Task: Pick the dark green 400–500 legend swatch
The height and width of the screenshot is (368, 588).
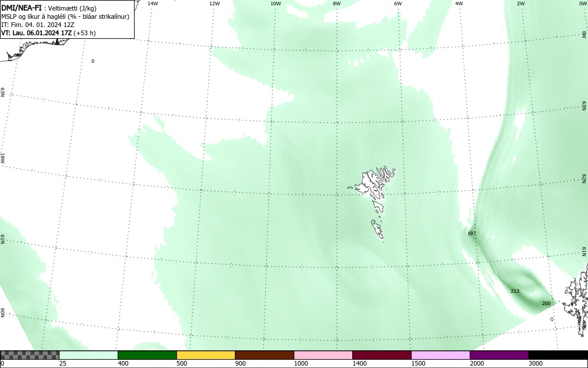Action: click(x=147, y=355)
